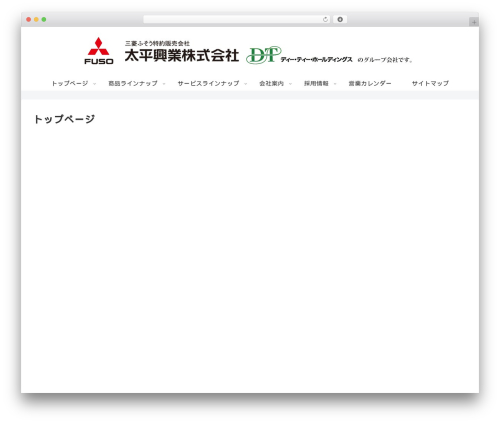Expand the 商品ラインナップ dropdown arrow
The width and height of the screenshot is (500, 423).
pos(164,84)
